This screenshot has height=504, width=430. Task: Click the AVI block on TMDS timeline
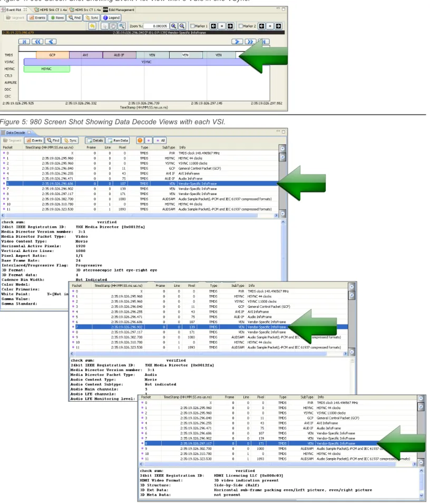tap(86, 55)
